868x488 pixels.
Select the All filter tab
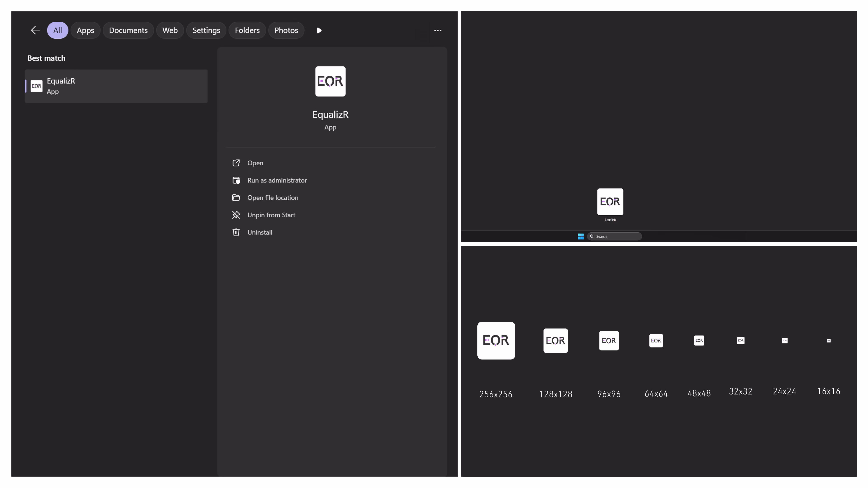click(58, 30)
